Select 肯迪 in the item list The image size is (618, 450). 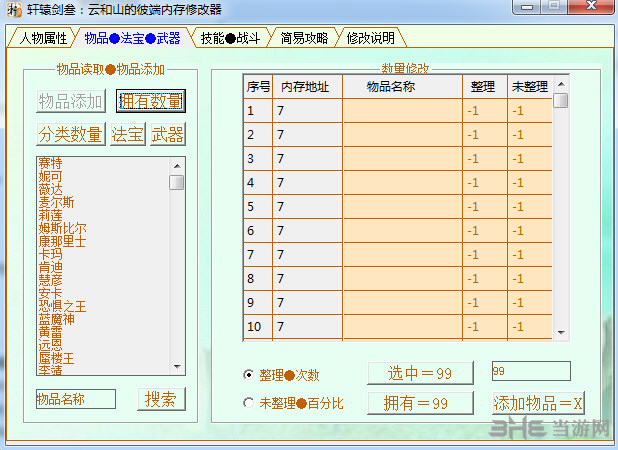click(50, 267)
